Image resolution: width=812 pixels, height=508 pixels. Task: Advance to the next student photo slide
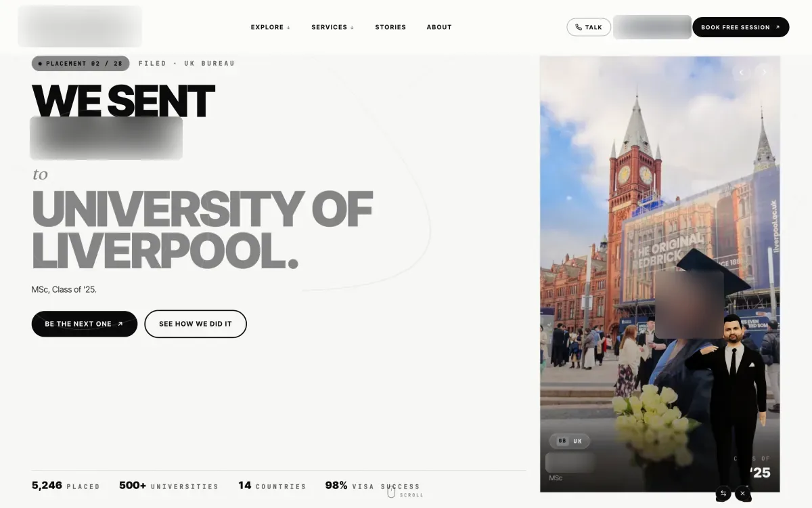[765, 72]
